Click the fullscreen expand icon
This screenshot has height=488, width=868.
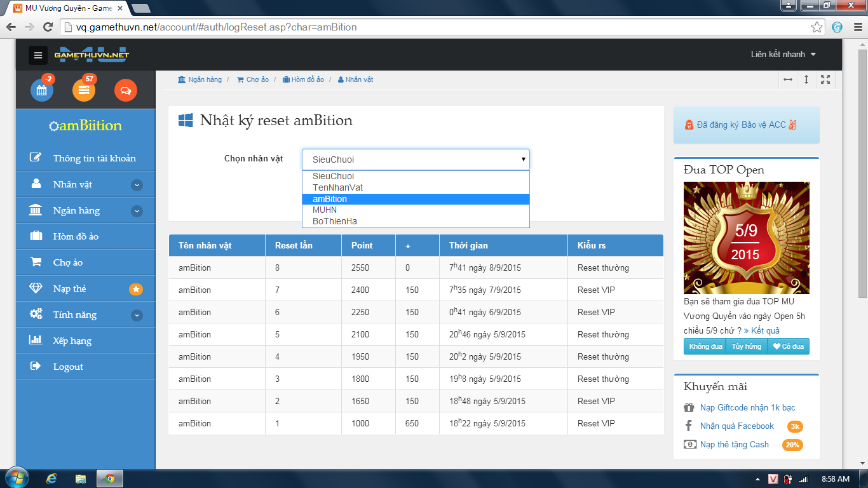pyautogui.click(x=825, y=79)
